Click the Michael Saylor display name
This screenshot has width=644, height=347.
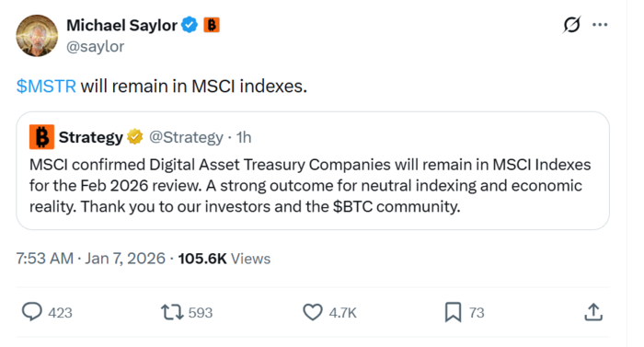click(x=121, y=26)
